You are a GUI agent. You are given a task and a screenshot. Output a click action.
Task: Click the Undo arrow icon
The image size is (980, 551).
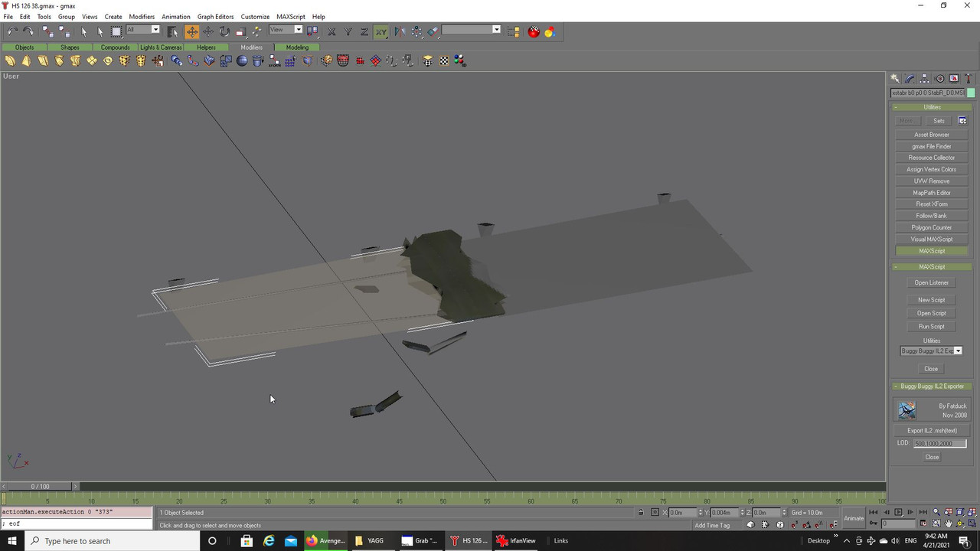pos(12,31)
